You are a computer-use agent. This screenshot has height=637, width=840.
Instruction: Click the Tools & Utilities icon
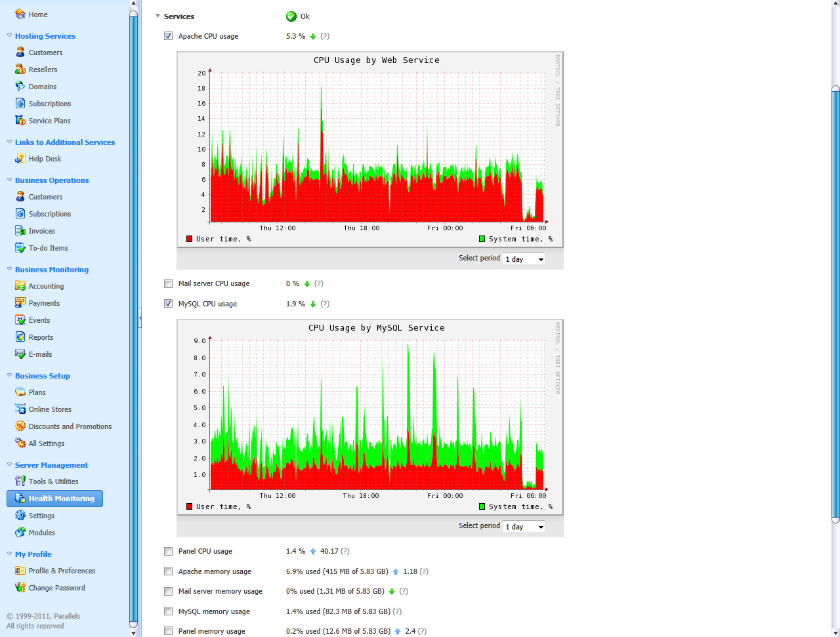pyautogui.click(x=20, y=482)
